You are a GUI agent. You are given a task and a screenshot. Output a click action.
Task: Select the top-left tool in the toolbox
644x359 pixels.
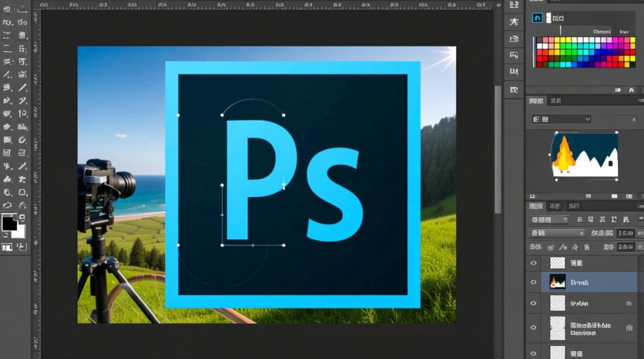[8, 10]
